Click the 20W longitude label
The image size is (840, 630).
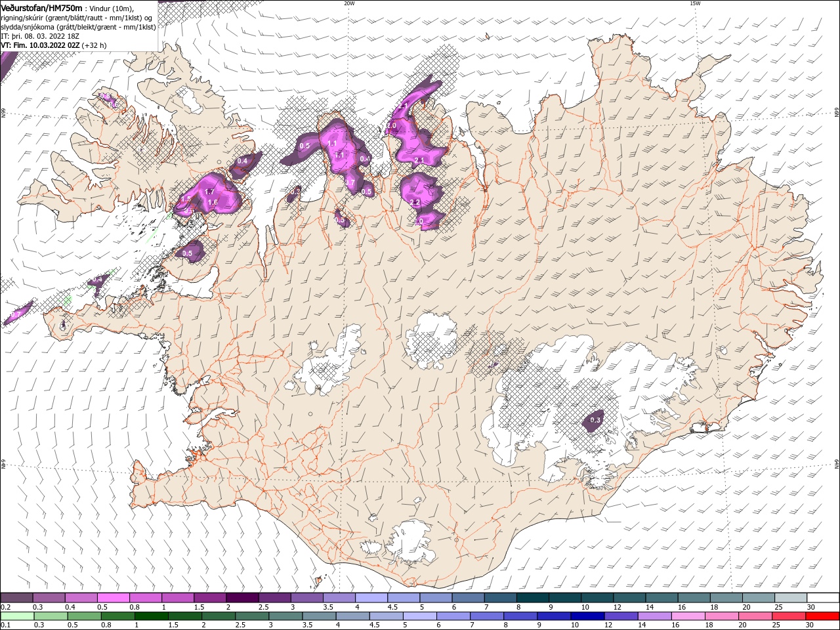349,3
